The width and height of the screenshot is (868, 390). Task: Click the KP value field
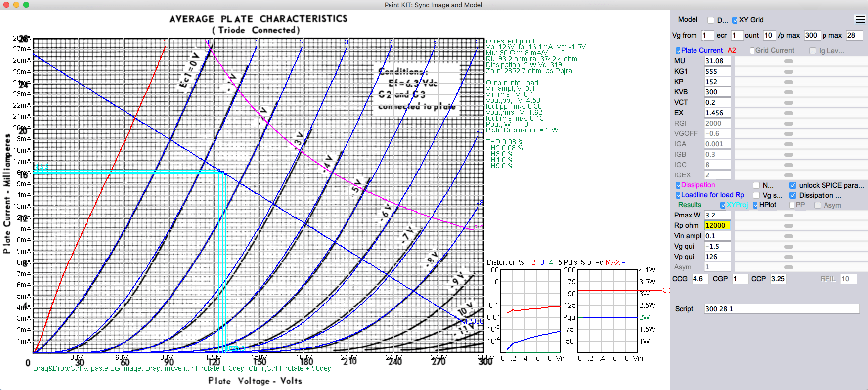(717, 82)
